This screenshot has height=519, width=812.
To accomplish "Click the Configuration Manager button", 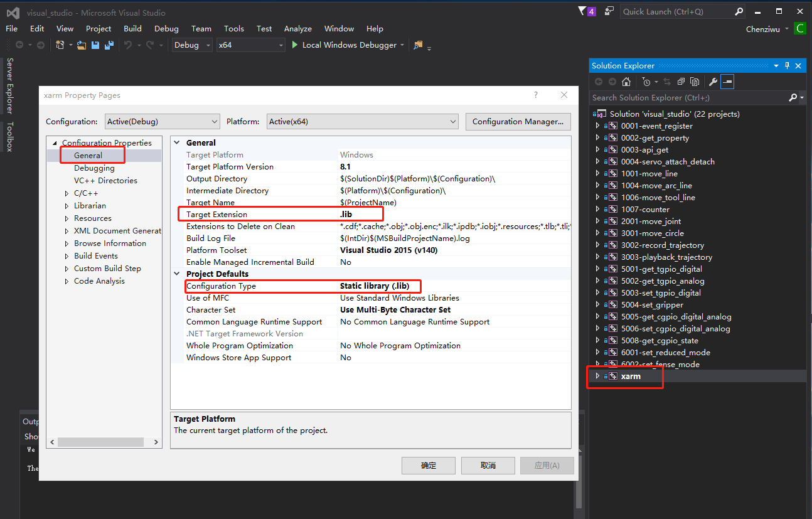I will [x=518, y=121].
